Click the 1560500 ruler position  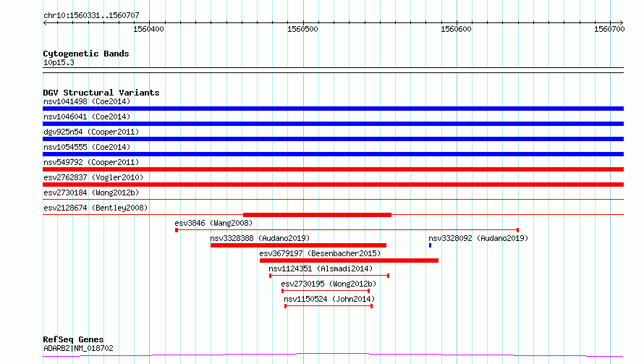click(x=302, y=29)
